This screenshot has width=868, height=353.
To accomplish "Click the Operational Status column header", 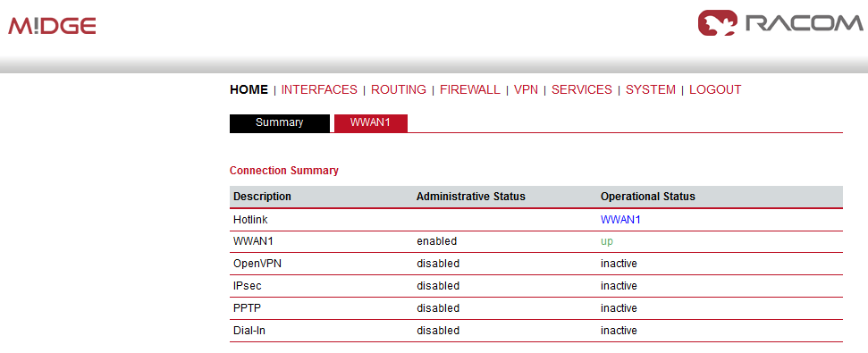I will point(648,197).
